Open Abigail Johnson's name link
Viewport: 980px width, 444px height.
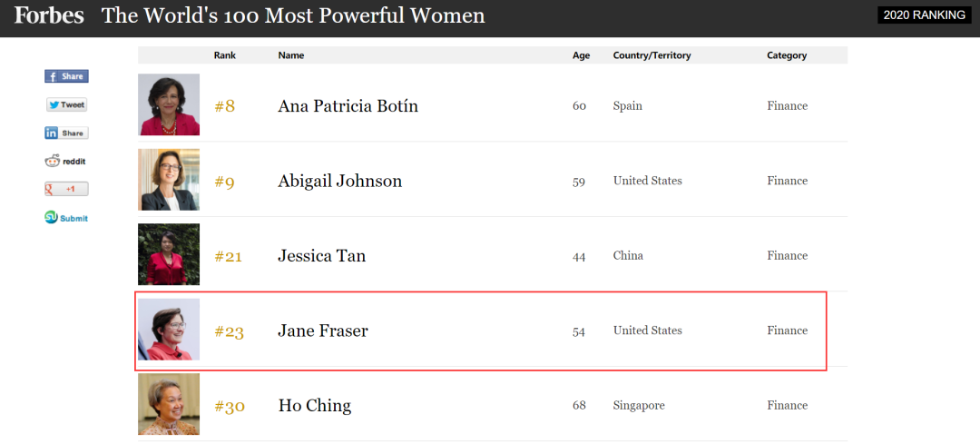(x=339, y=181)
